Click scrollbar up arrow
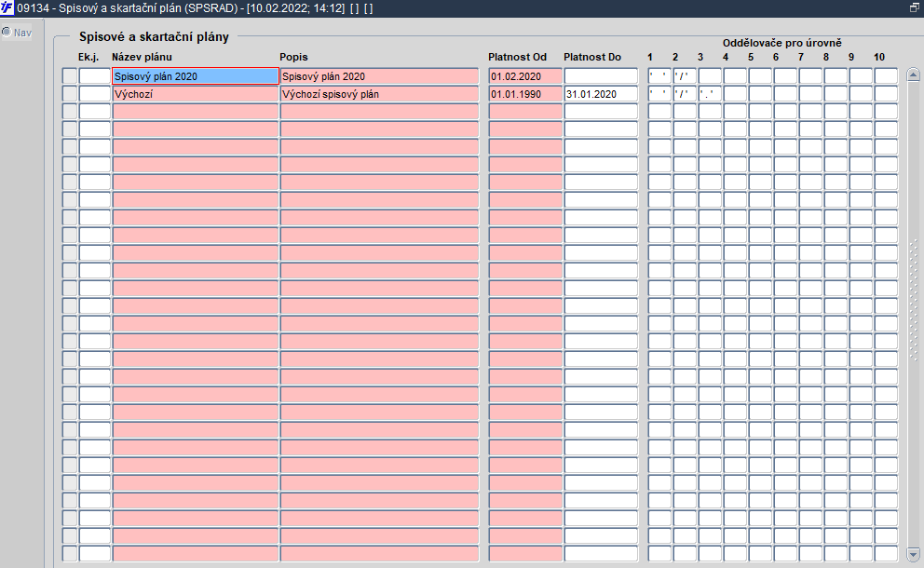Screen dimensions: 924x568 click(x=914, y=74)
